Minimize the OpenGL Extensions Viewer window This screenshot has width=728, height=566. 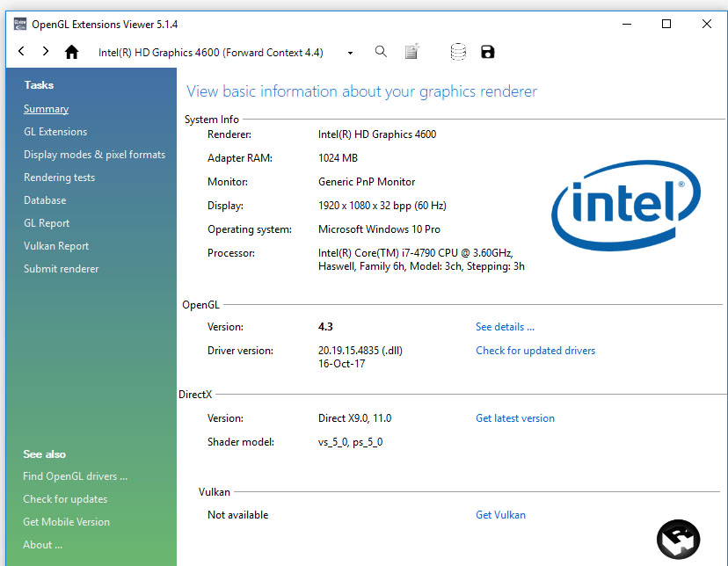click(x=626, y=24)
